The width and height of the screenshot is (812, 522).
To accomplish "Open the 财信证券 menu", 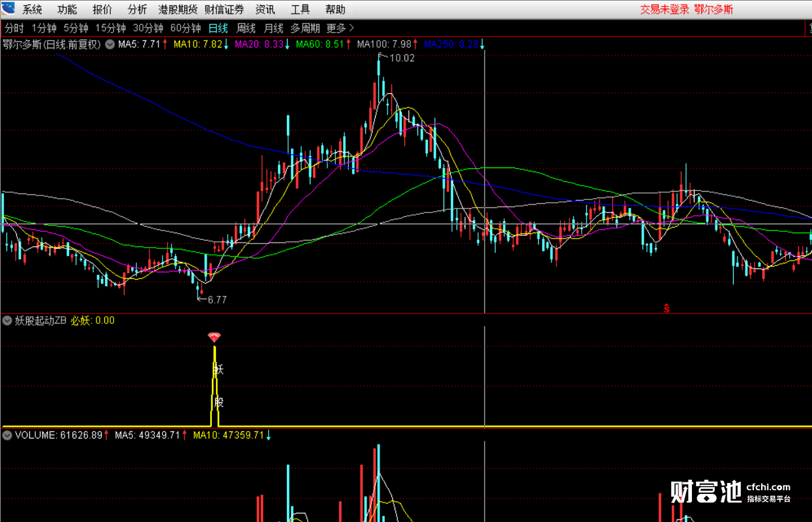I will 224,10.
